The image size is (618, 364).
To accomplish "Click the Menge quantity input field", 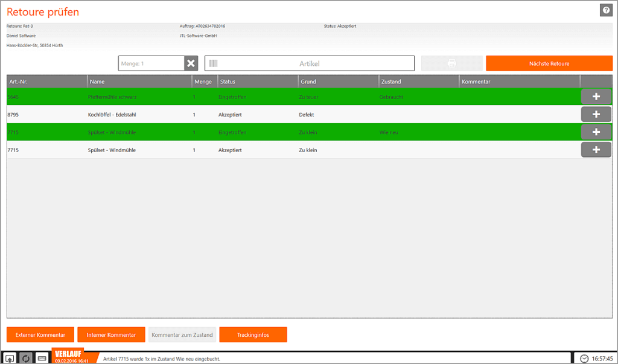I will pos(151,63).
